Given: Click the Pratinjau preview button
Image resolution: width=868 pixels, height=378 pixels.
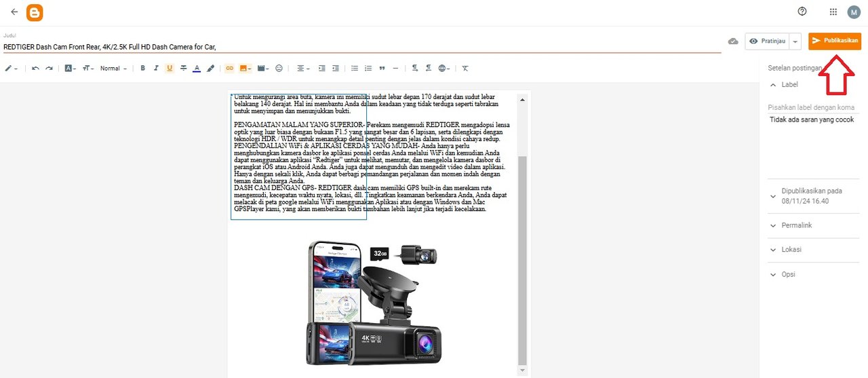Looking at the screenshot, I should [x=767, y=41].
